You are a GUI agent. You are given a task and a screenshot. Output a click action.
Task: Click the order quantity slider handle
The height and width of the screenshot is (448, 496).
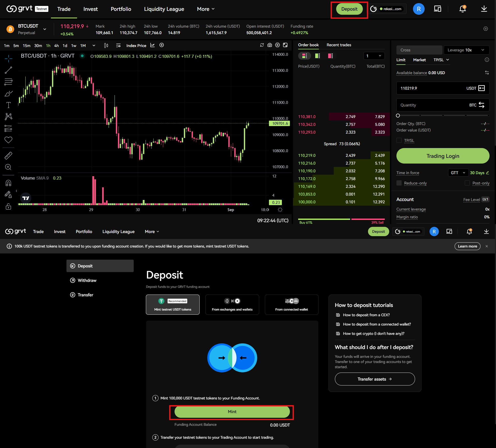tap(398, 115)
